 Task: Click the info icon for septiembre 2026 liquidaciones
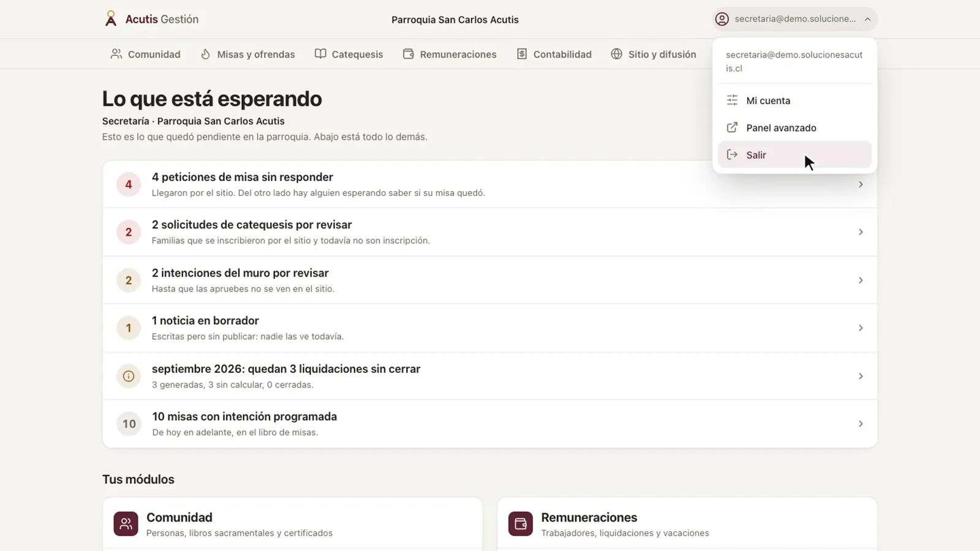pos(129,376)
